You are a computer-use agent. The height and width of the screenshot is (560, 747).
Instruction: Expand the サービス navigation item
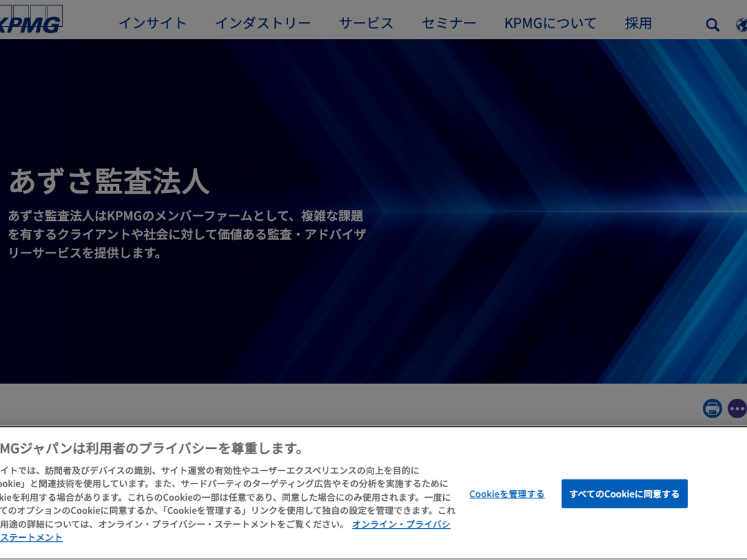pos(366,24)
